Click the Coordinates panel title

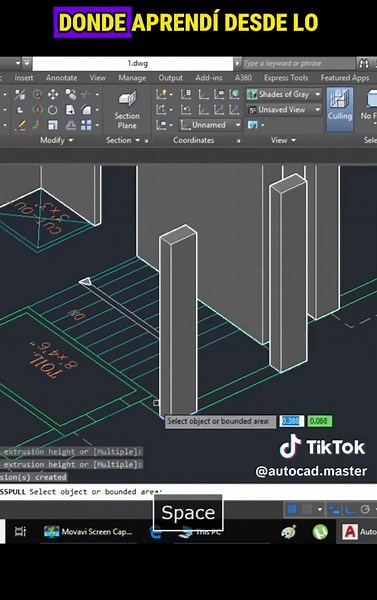point(193,140)
